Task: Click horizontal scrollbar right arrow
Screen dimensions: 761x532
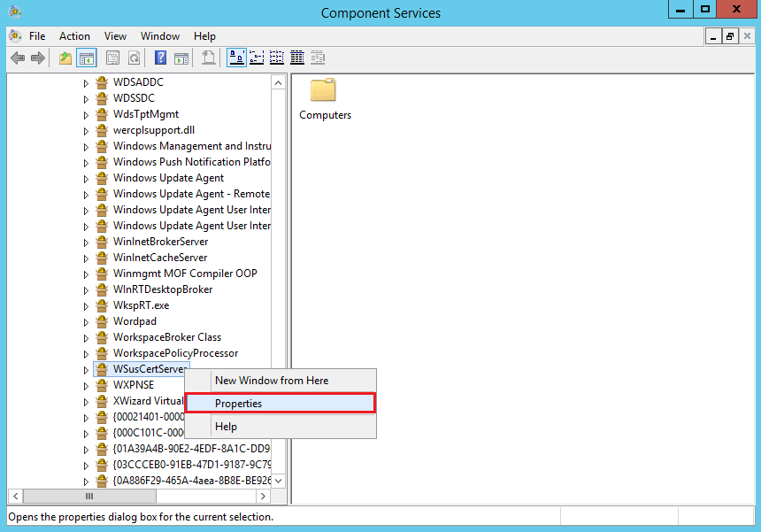Action: pos(263,496)
